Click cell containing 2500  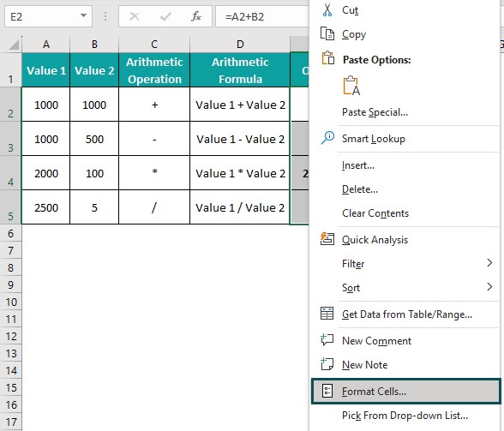click(x=46, y=207)
